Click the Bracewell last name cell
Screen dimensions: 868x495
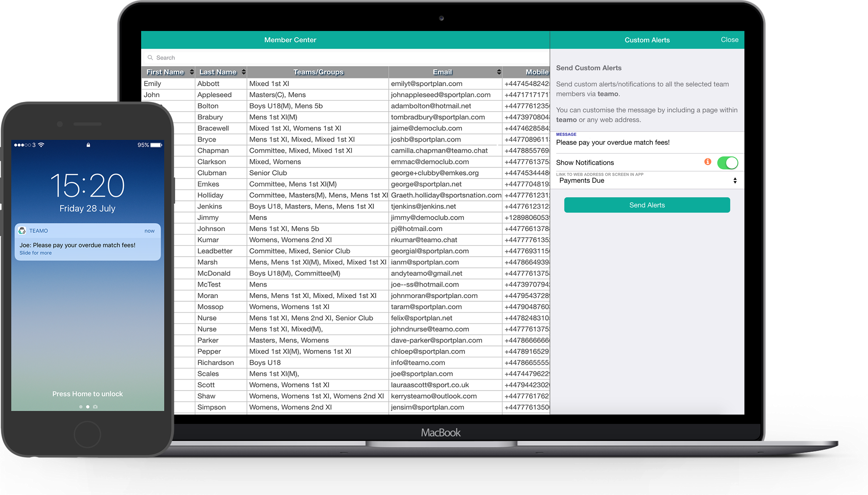coord(221,128)
